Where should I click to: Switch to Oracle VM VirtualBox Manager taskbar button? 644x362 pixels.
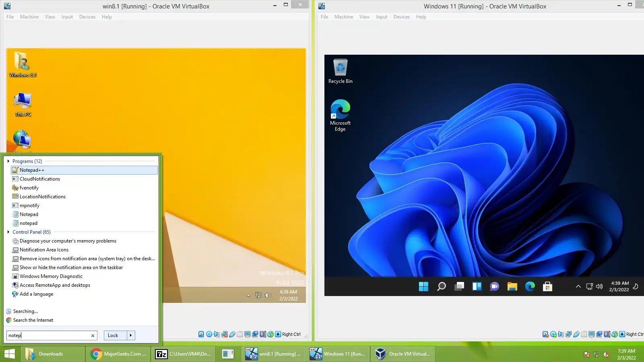pyautogui.click(x=403, y=354)
